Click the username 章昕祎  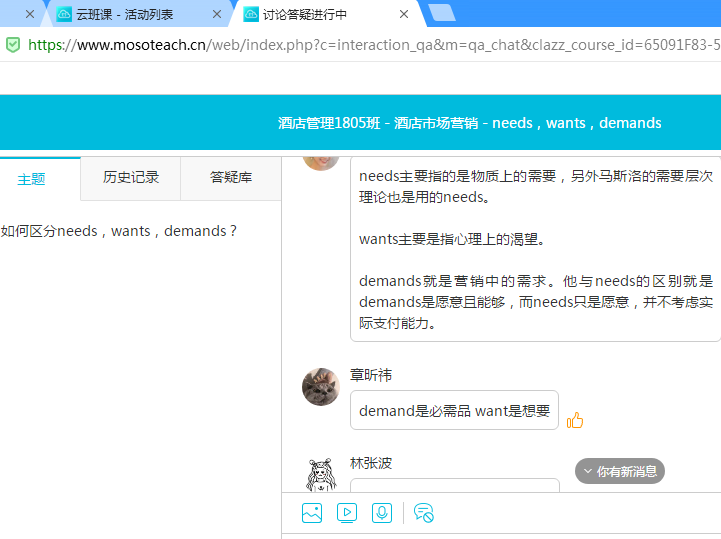point(371,375)
